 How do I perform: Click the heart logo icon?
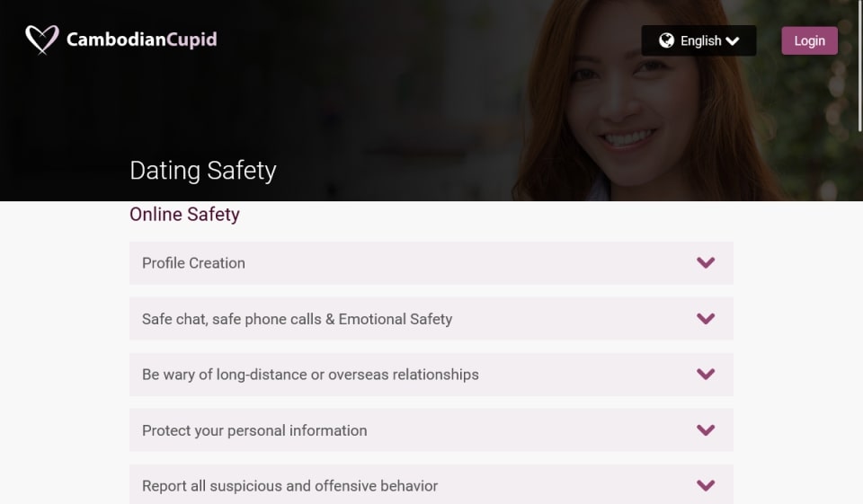[41, 40]
